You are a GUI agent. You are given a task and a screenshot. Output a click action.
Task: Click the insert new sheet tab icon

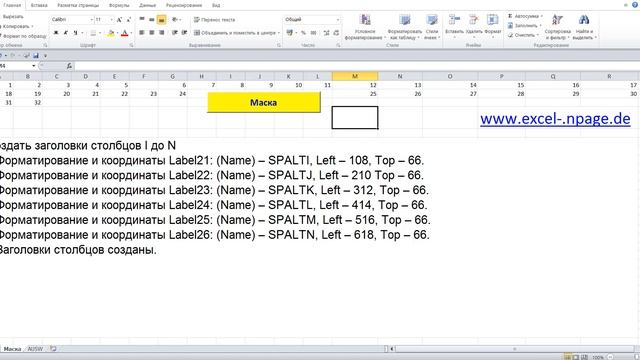click(53, 349)
